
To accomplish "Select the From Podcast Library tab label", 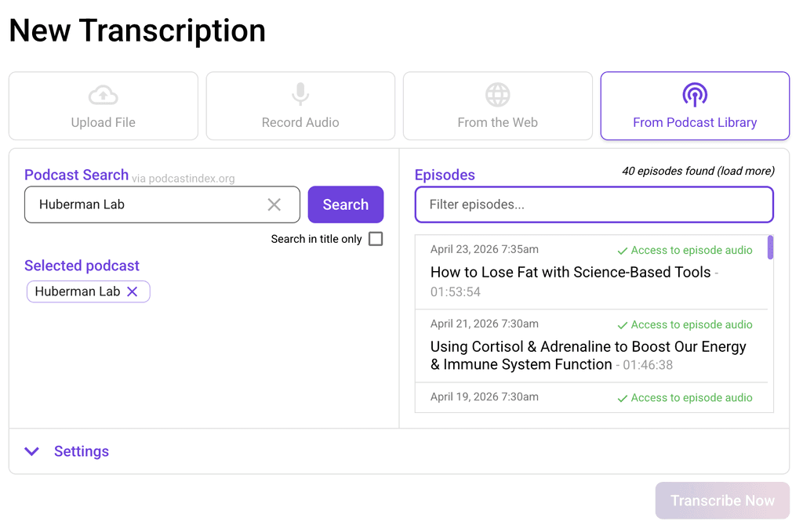I will pos(695,122).
